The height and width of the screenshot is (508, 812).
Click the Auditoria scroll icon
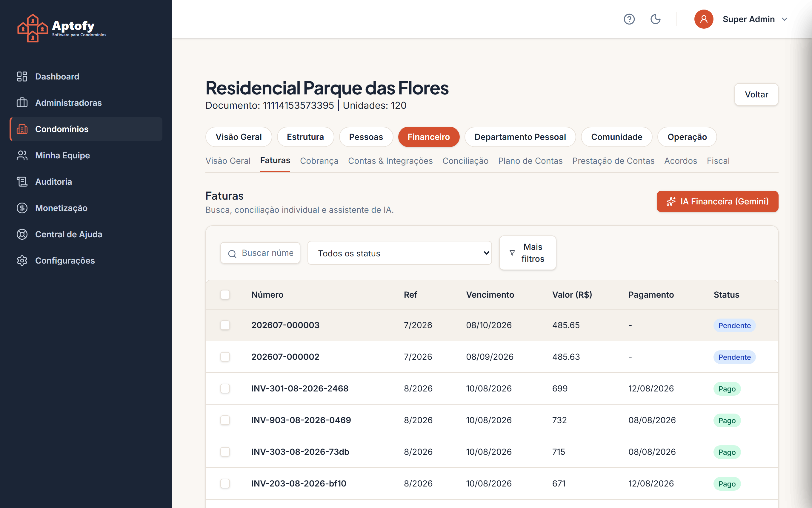22,181
